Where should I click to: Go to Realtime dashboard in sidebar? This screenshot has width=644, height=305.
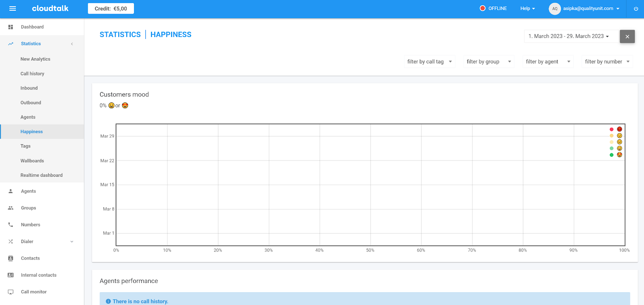pyautogui.click(x=41, y=175)
